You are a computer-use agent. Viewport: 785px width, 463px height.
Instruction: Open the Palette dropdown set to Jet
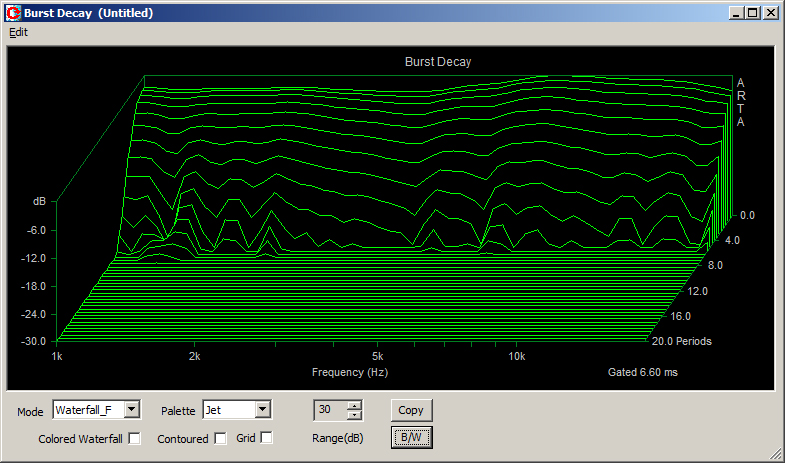pyautogui.click(x=262, y=409)
